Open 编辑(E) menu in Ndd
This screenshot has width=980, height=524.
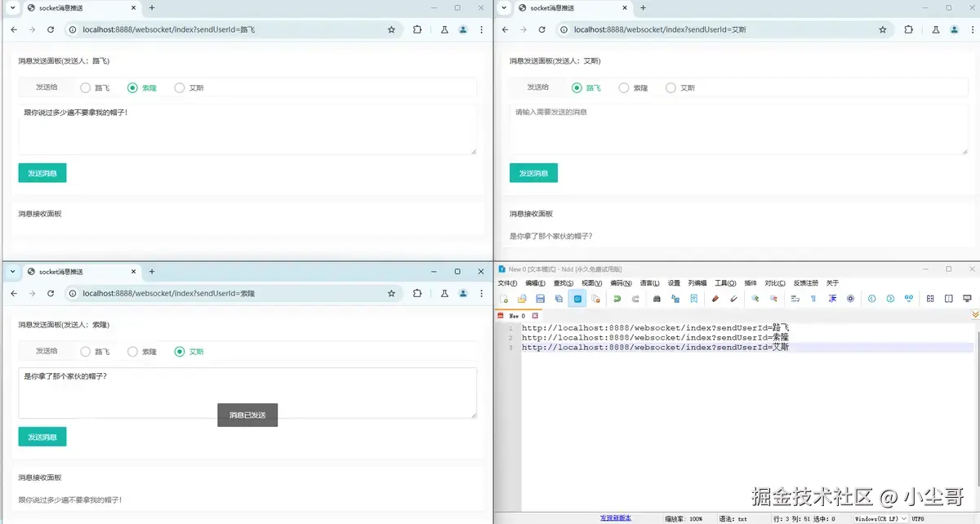pyautogui.click(x=536, y=283)
